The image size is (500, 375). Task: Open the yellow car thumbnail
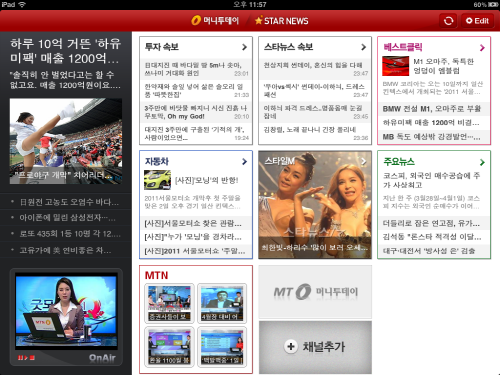pyautogui.click(x=157, y=180)
